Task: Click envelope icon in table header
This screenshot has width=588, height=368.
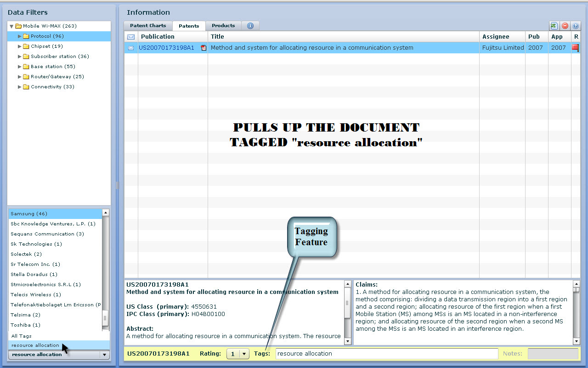Action: (131, 37)
